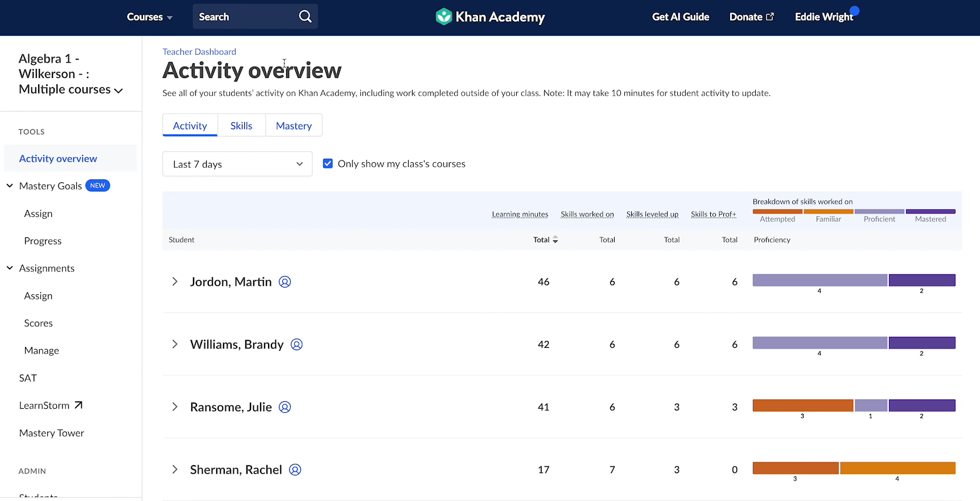Viewport: 980px width, 501px height.
Task: Click Williams, Brandy's mastered bar segment
Action: [922, 343]
